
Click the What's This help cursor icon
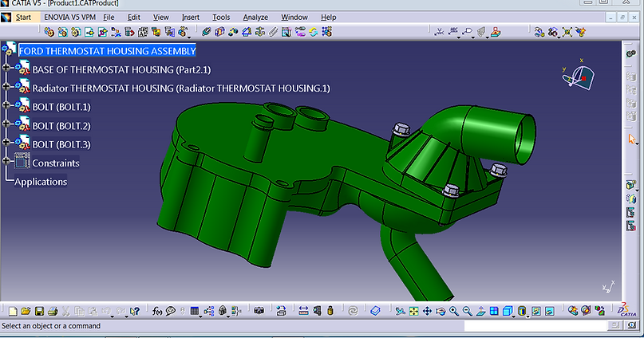click(135, 312)
